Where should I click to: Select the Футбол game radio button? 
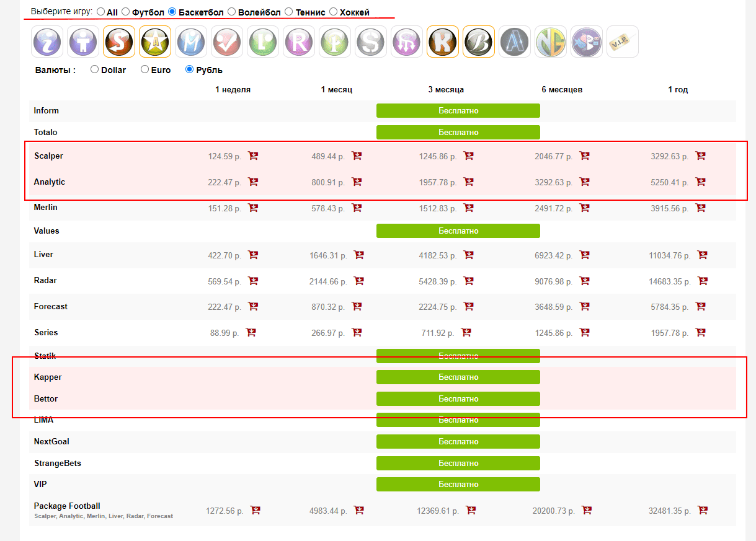pyautogui.click(x=126, y=12)
